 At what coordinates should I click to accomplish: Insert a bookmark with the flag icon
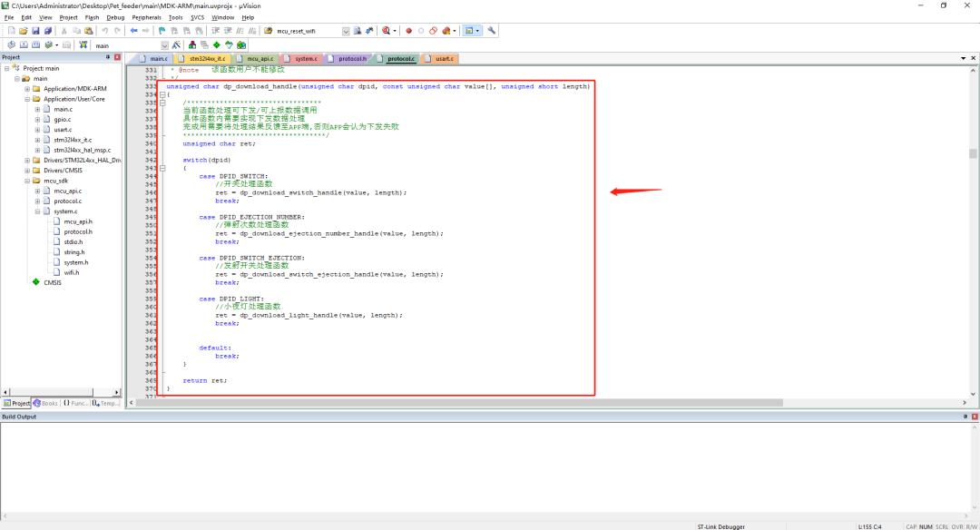point(162,31)
